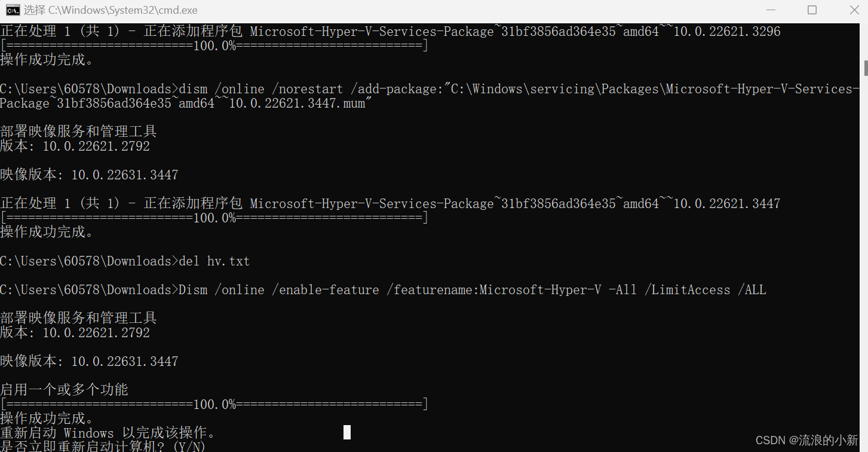
Task: Click the '/LimitAccess' parameter in the Dism command
Action: pyautogui.click(x=687, y=290)
